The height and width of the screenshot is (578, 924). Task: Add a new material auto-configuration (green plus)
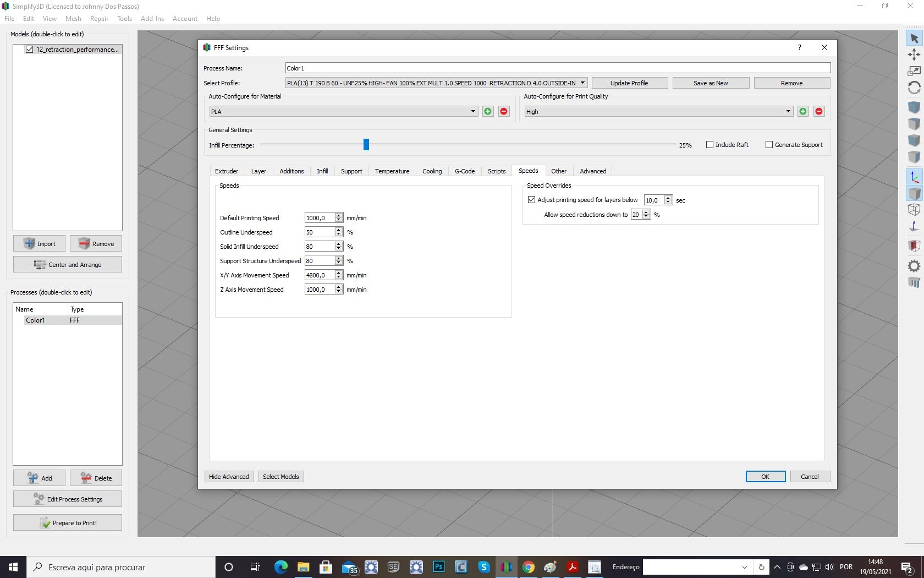coord(488,111)
